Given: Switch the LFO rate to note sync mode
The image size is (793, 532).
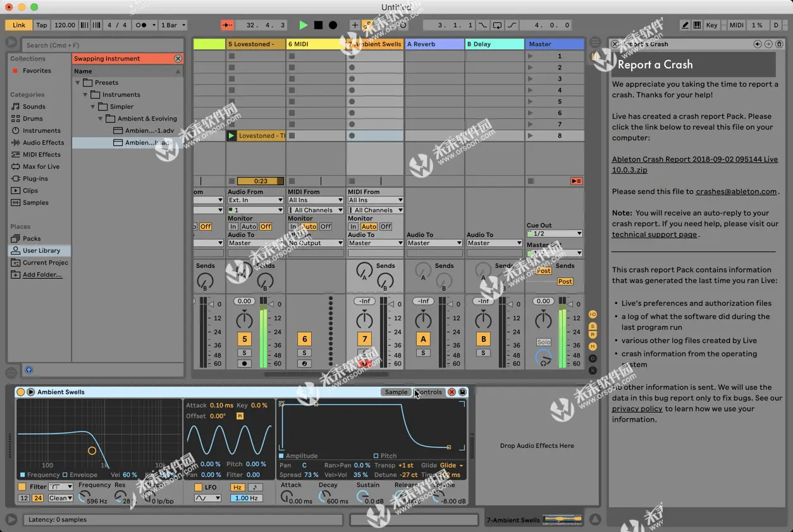Looking at the screenshot, I should click(255, 487).
